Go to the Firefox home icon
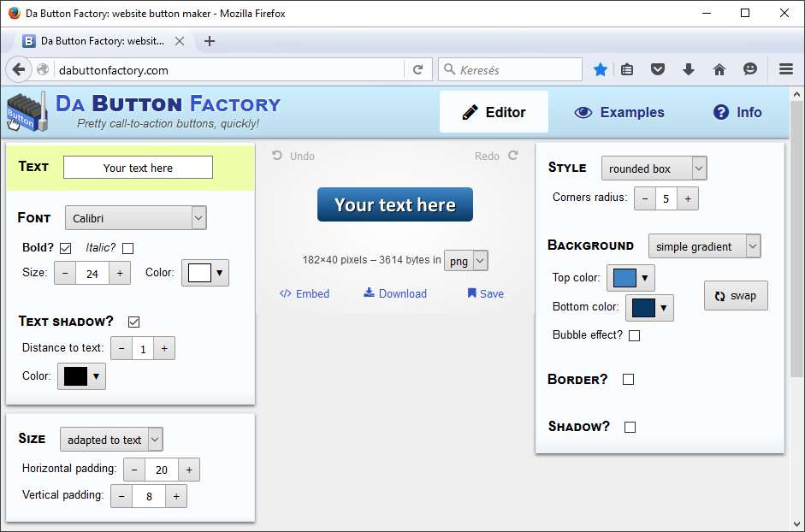The height and width of the screenshot is (532, 805). (x=719, y=69)
